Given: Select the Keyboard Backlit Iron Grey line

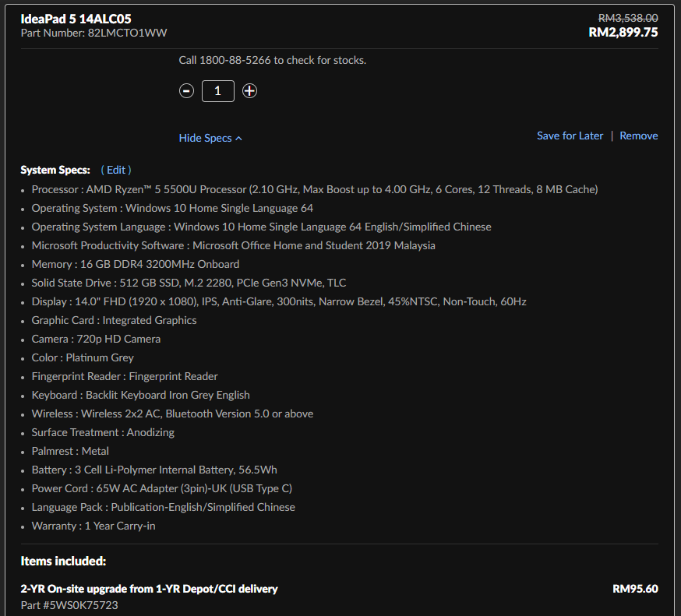Looking at the screenshot, I should (141, 395).
